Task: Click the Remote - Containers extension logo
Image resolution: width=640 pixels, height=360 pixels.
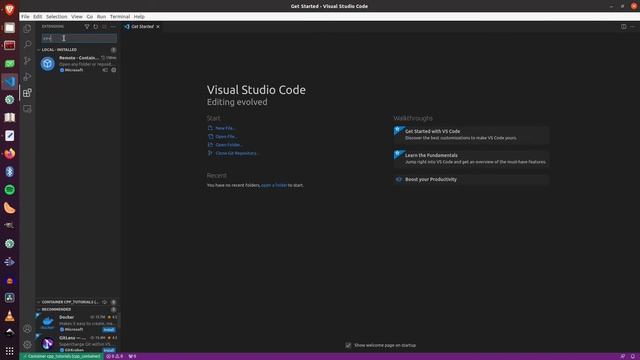Action: click(48, 64)
